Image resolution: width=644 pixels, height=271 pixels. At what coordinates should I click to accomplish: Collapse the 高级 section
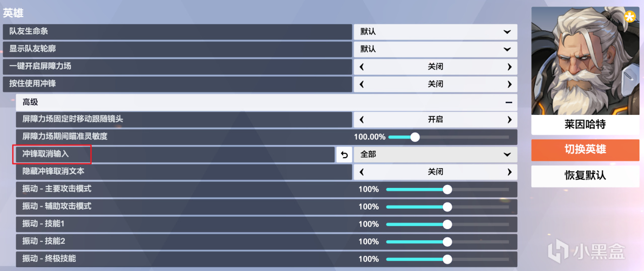coord(509,102)
